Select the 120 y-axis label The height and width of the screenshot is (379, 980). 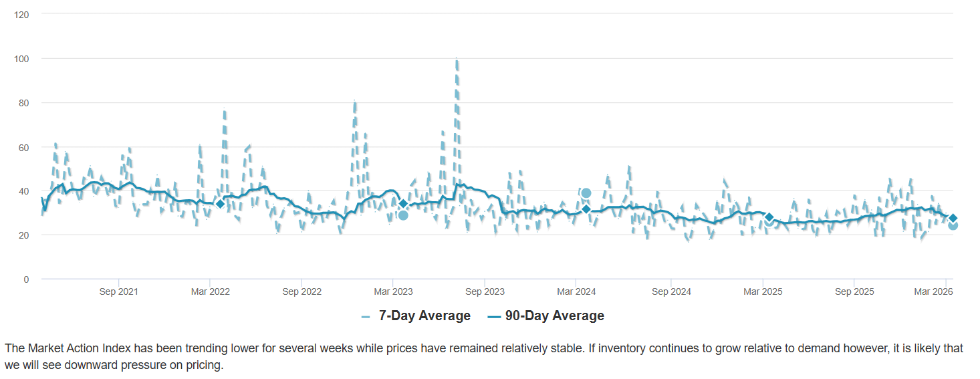tap(22, 14)
